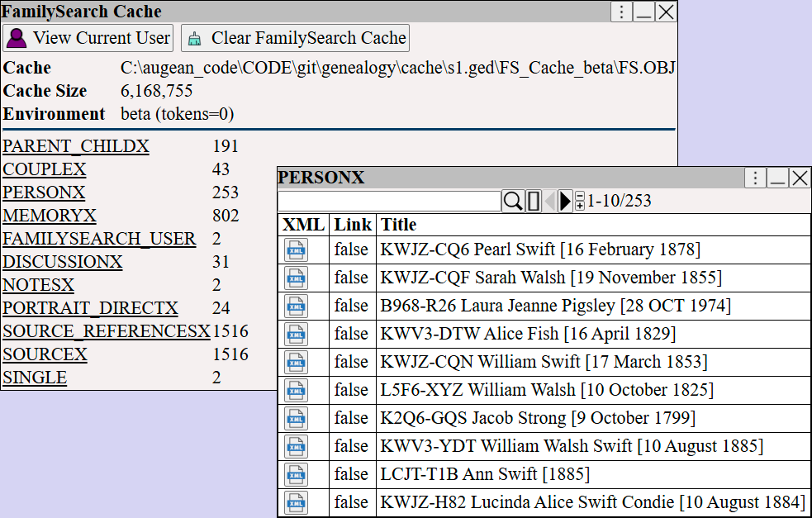Open XML for Laura Jeanne Pigsley row
The image size is (812, 518).
tap(296, 307)
